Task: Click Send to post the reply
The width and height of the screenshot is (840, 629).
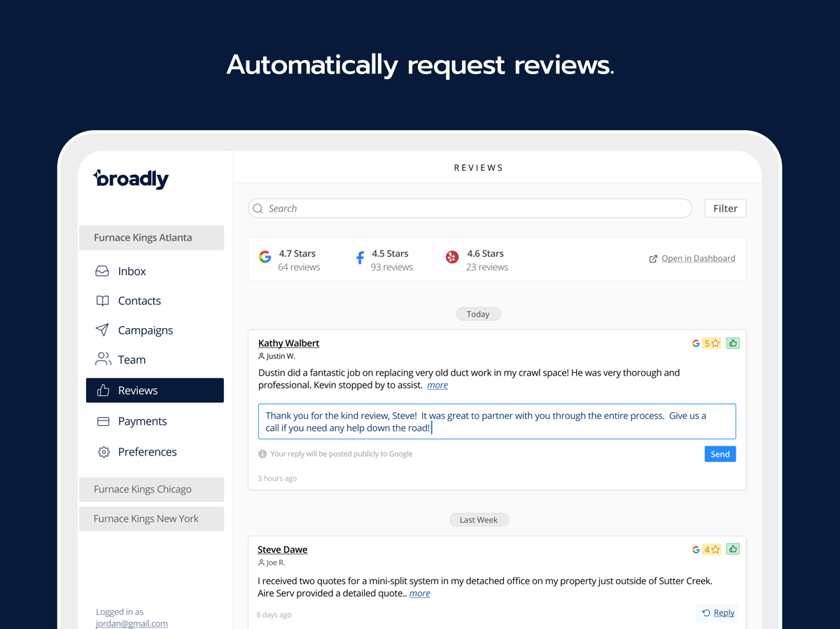Action: [x=720, y=453]
